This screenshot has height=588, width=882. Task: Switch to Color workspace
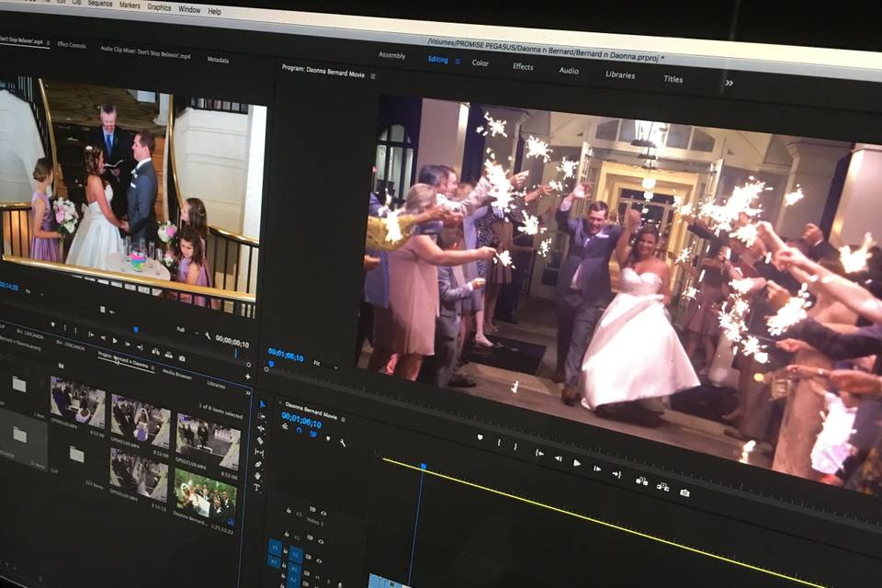(480, 63)
